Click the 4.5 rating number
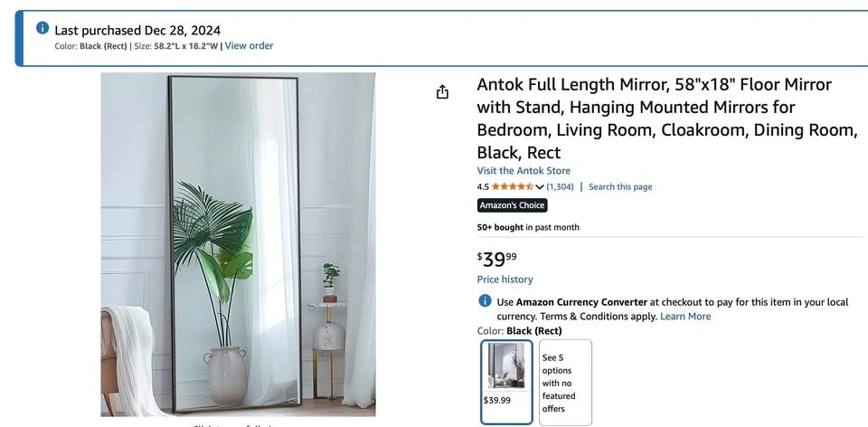The height and width of the screenshot is (427, 868). click(483, 186)
